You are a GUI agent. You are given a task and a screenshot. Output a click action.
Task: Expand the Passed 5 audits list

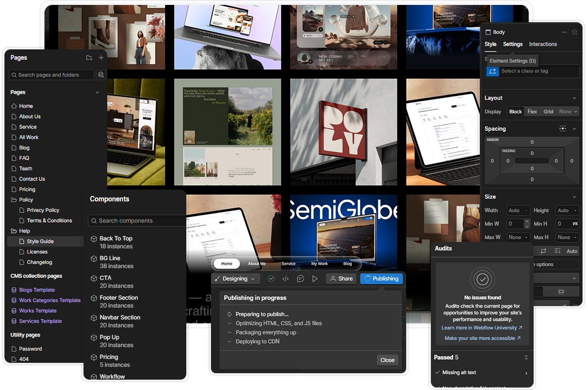click(526, 357)
